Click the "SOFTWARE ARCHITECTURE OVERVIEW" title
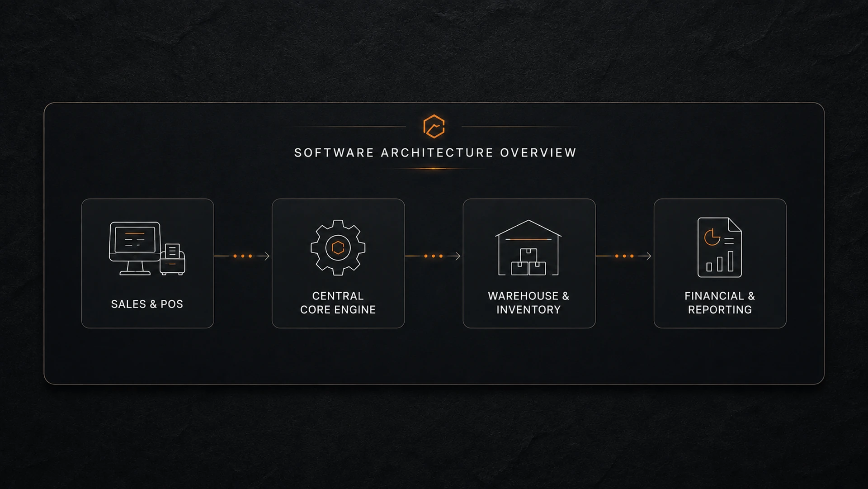Viewport: 868px width, 489px height. [x=435, y=153]
